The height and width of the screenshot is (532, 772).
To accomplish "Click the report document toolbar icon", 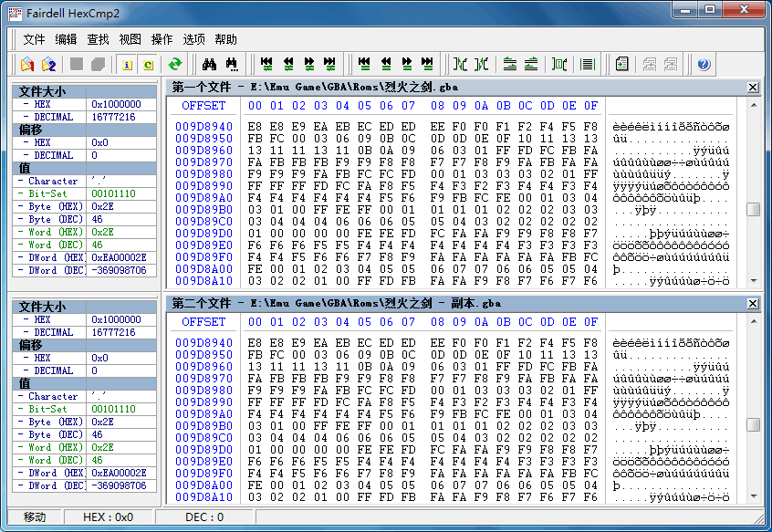I will 621,64.
